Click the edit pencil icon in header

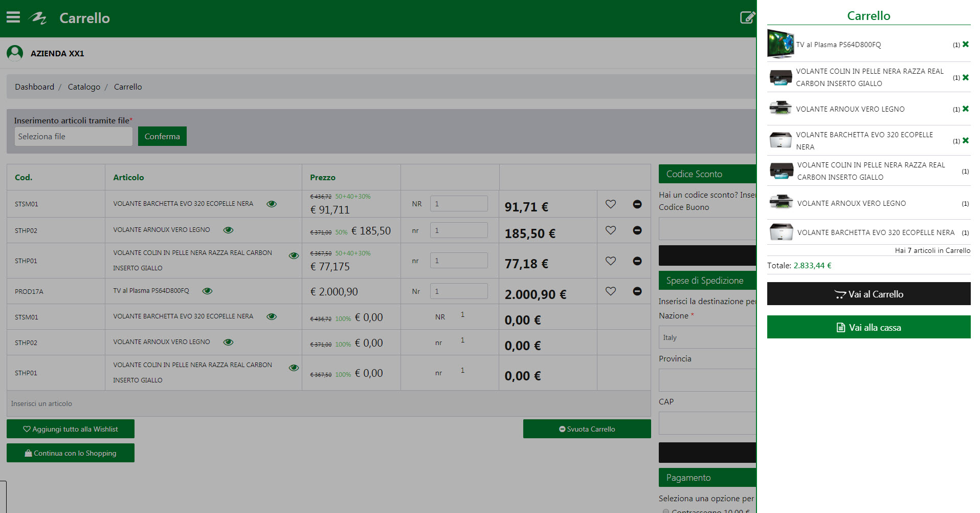[x=747, y=18]
